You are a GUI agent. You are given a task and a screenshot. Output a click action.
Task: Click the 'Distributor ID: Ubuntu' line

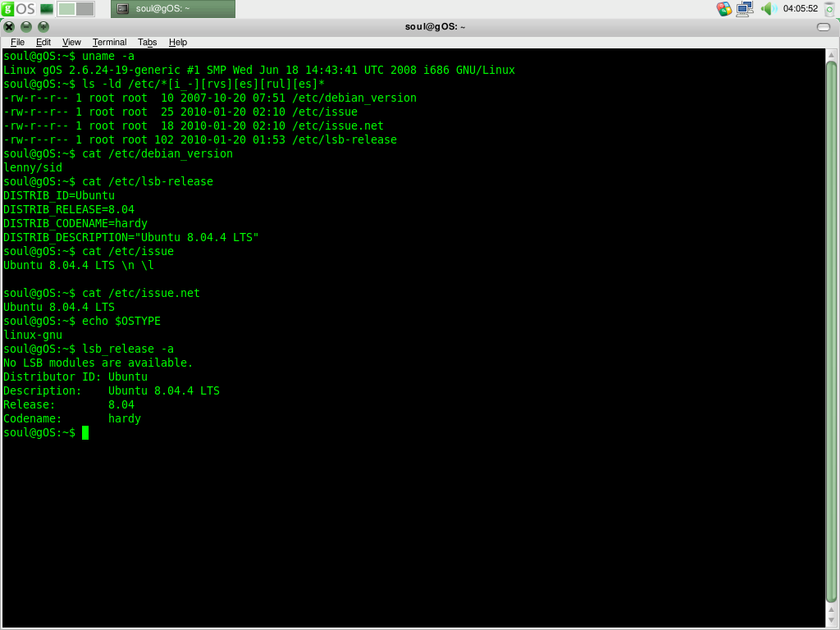75,377
